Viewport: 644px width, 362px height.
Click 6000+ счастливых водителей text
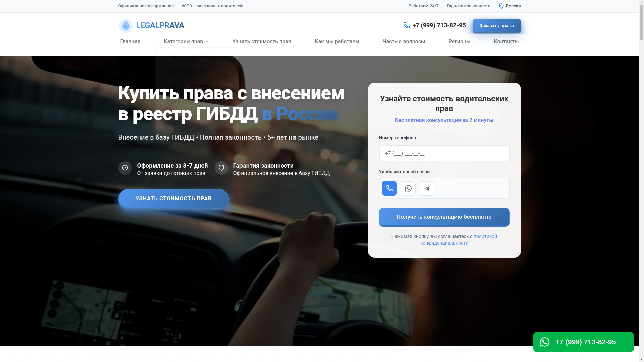(212, 6)
